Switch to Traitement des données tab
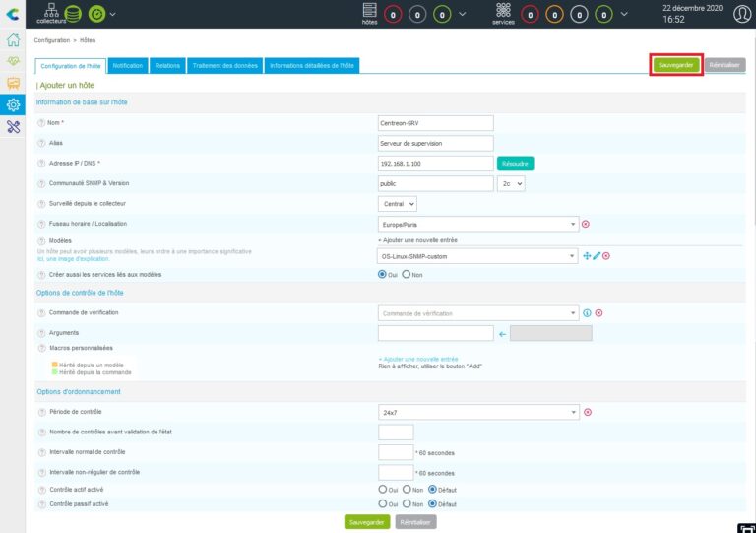The image size is (756, 533). (x=224, y=66)
